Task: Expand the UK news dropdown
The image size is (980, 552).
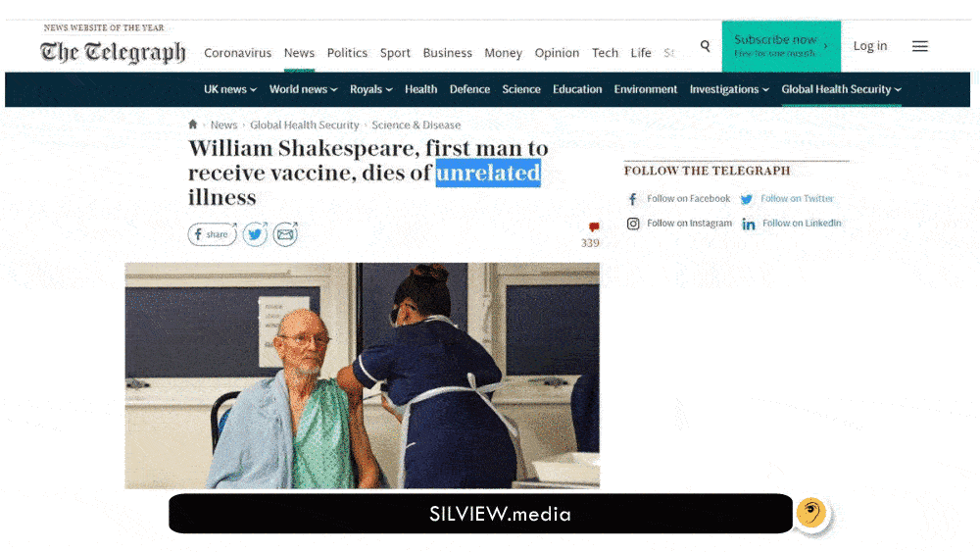Action: coord(230,89)
